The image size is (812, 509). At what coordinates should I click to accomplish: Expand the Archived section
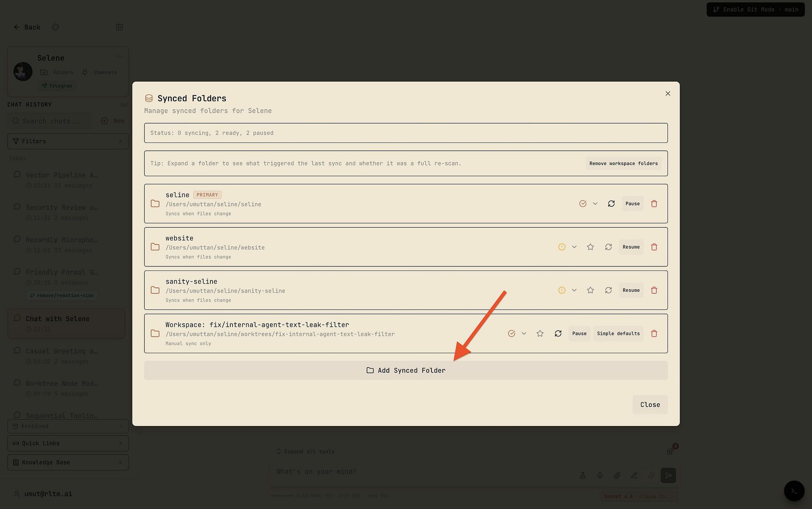pyautogui.click(x=68, y=426)
